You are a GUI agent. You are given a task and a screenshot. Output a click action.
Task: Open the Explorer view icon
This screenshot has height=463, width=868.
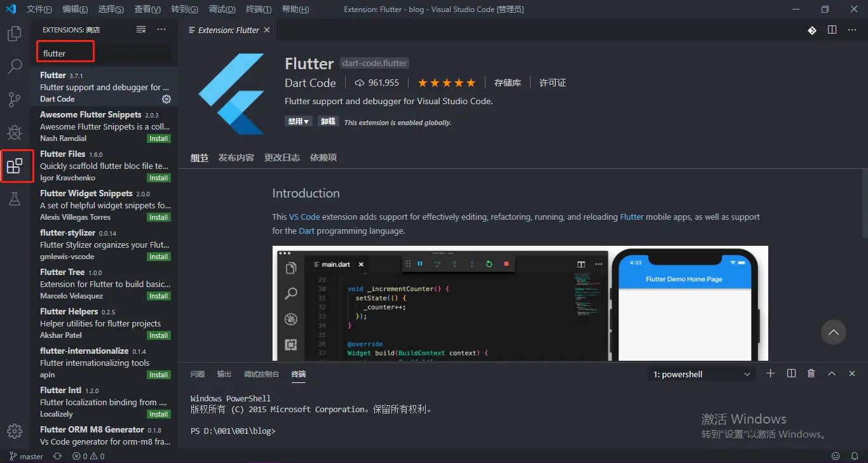[x=15, y=34]
